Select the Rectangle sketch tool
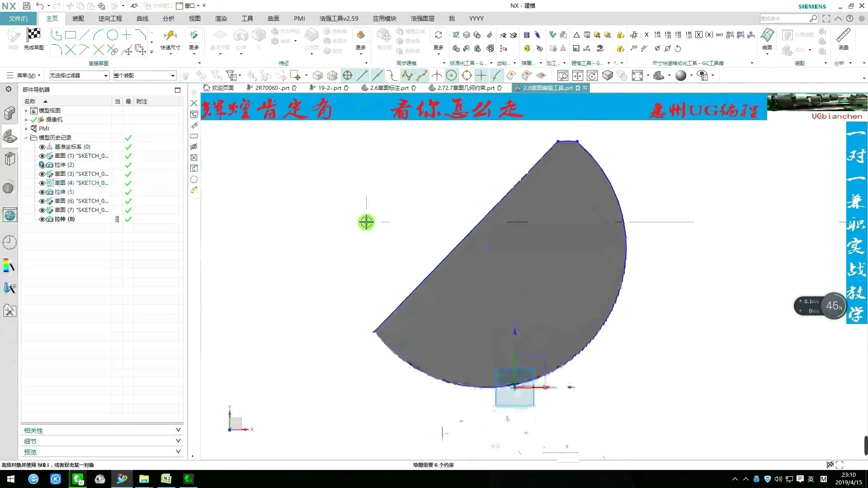868x488 pixels. click(71, 35)
